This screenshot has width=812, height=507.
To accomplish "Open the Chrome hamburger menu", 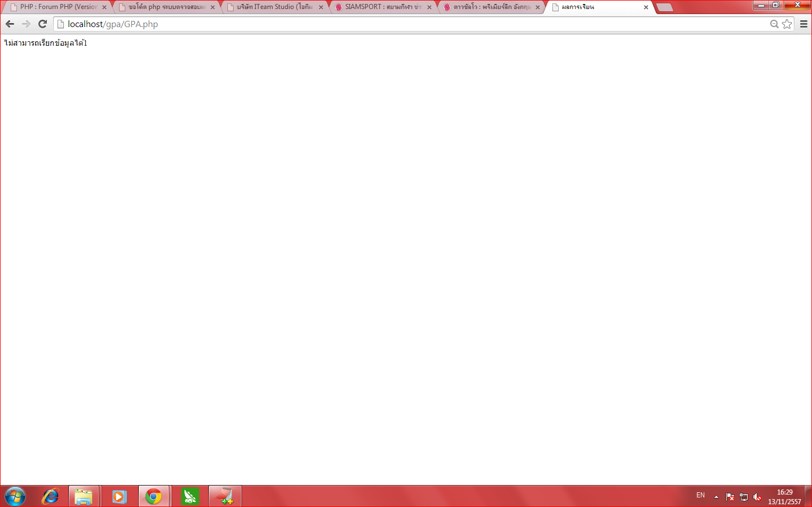I will (x=804, y=24).
